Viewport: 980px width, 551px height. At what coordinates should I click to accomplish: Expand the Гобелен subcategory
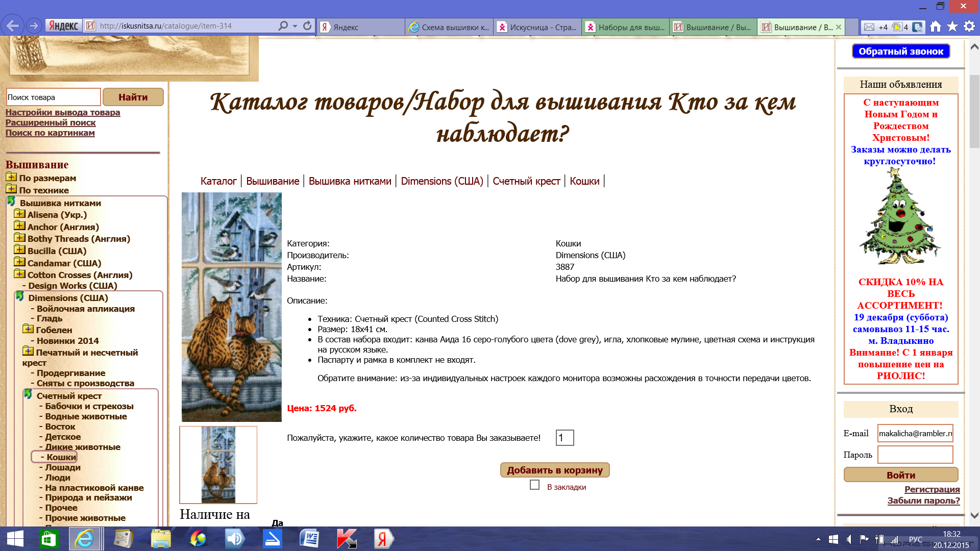(x=28, y=330)
